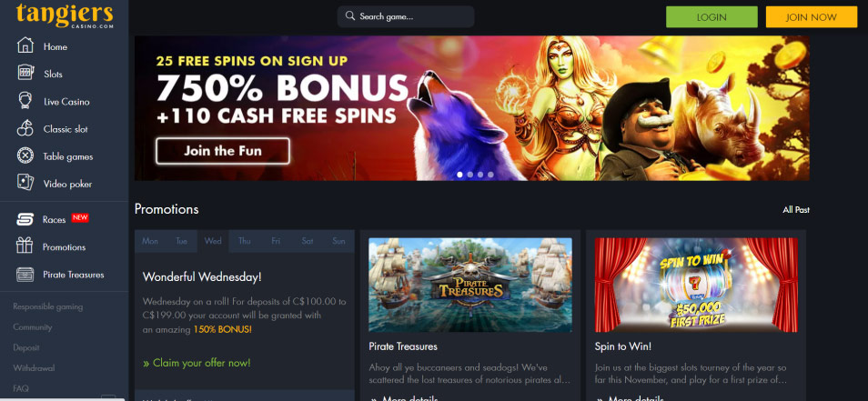Click the yellow JOIN NOW button
This screenshot has width=868, height=401.
click(811, 17)
